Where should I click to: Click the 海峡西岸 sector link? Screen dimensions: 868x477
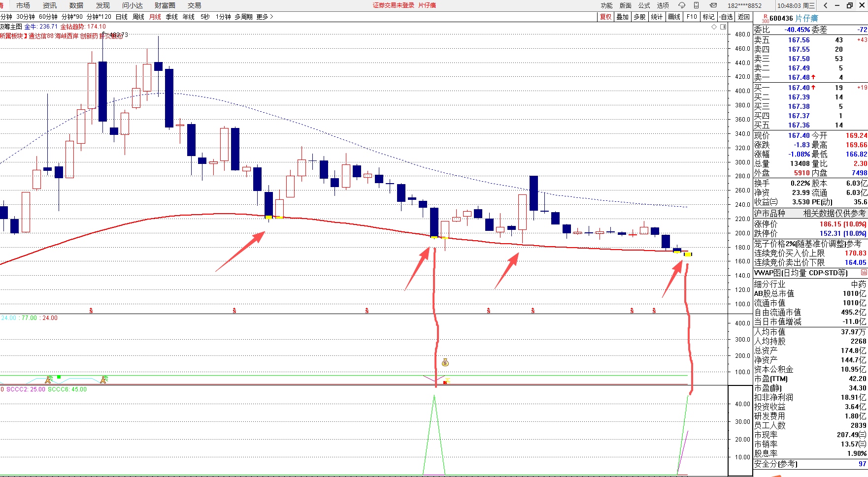point(67,36)
